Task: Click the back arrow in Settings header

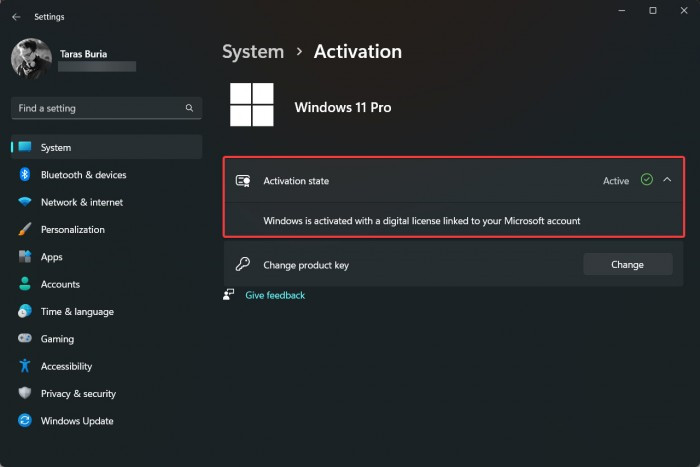Action: point(16,17)
